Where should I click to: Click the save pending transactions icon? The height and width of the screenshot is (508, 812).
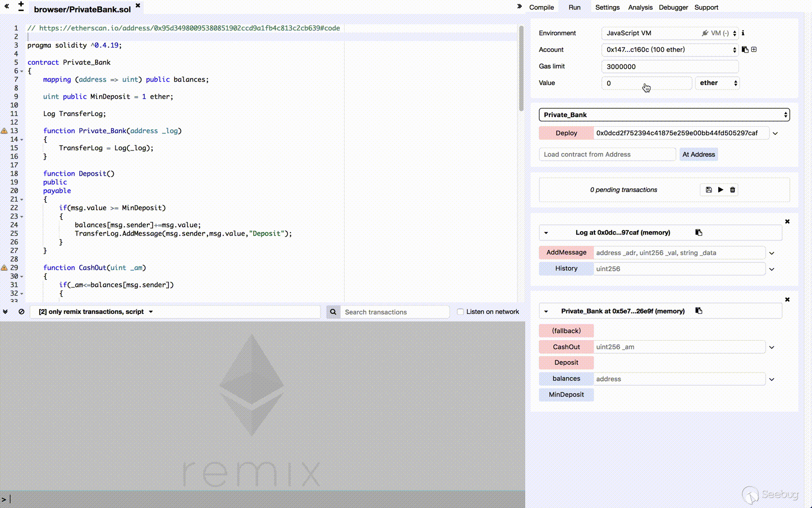click(x=709, y=190)
